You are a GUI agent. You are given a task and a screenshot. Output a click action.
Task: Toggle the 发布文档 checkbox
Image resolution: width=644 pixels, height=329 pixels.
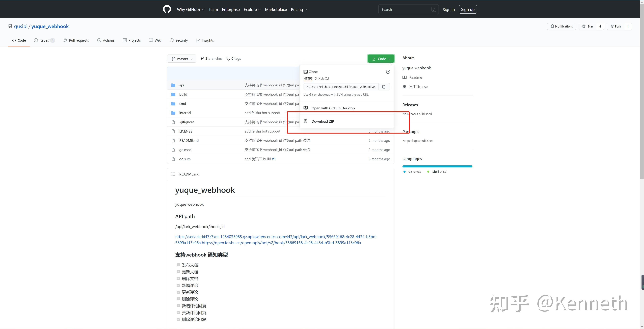178,265
